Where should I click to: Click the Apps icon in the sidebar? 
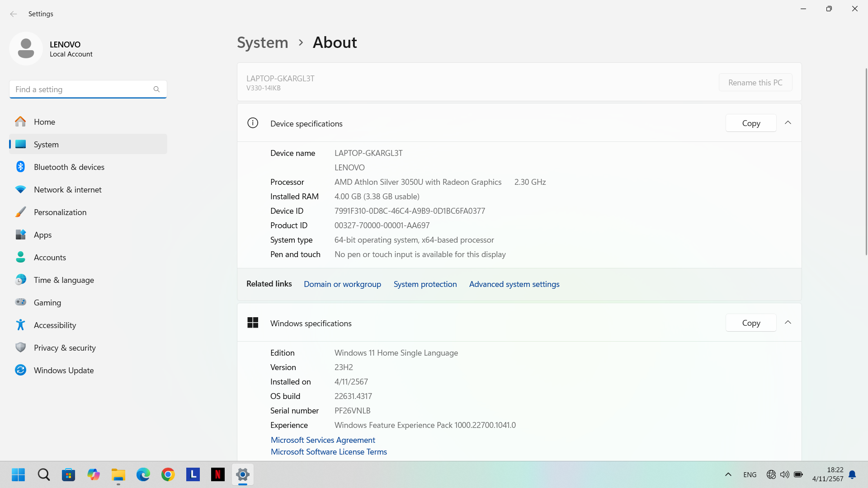pos(20,235)
